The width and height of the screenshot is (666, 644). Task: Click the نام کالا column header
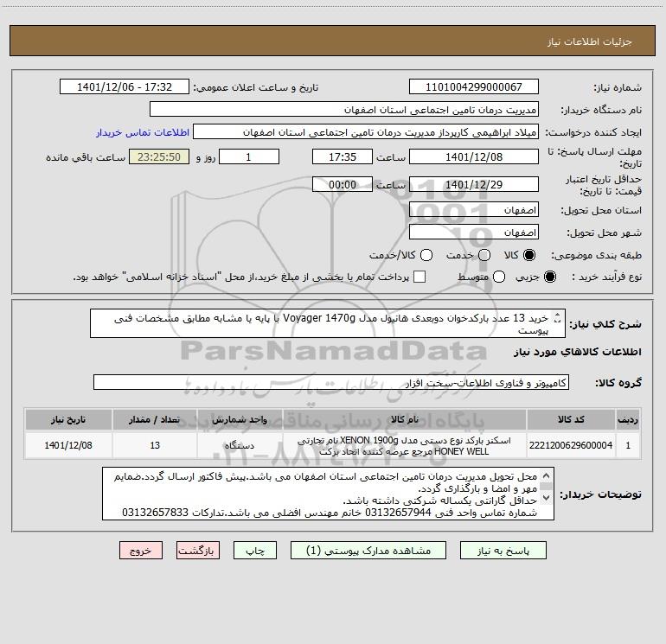tap(404, 419)
